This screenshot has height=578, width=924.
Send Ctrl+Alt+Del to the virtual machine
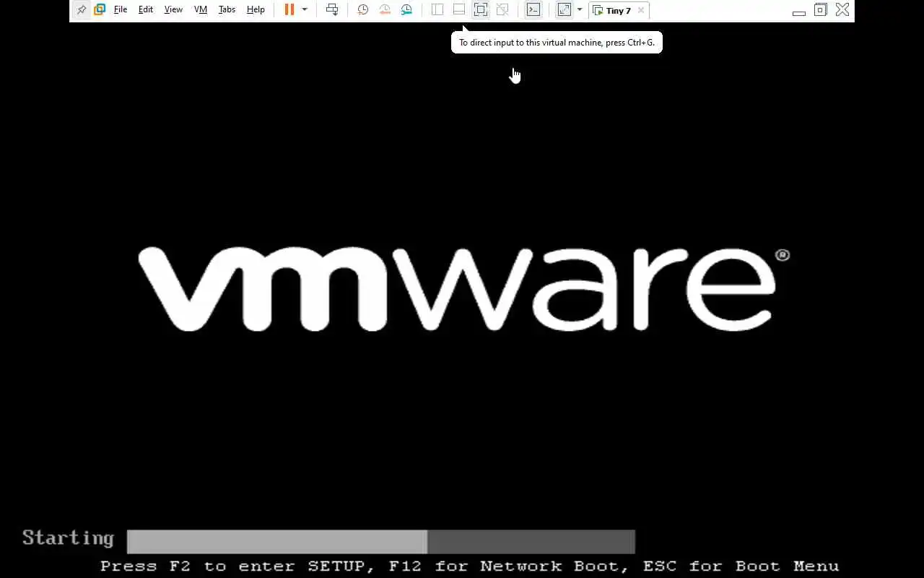click(332, 10)
